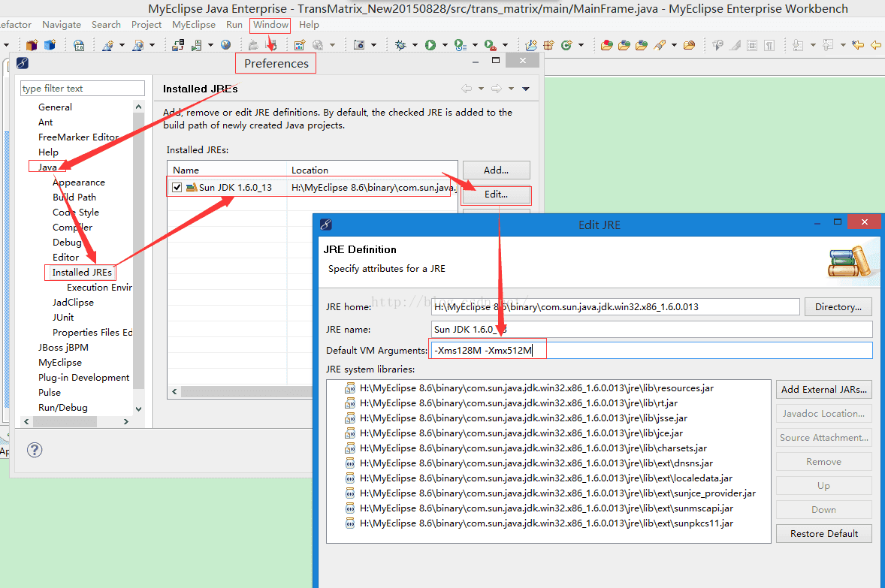Image resolution: width=885 pixels, height=588 pixels.
Task: Open the Navigate menu
Action: click(x=62, y=25)
